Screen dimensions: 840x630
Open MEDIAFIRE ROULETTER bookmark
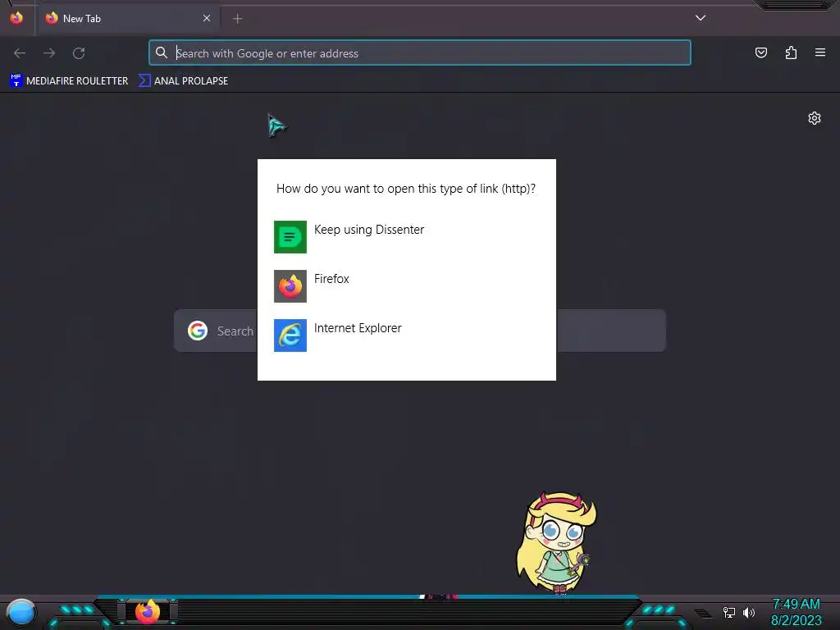(69, 81)
